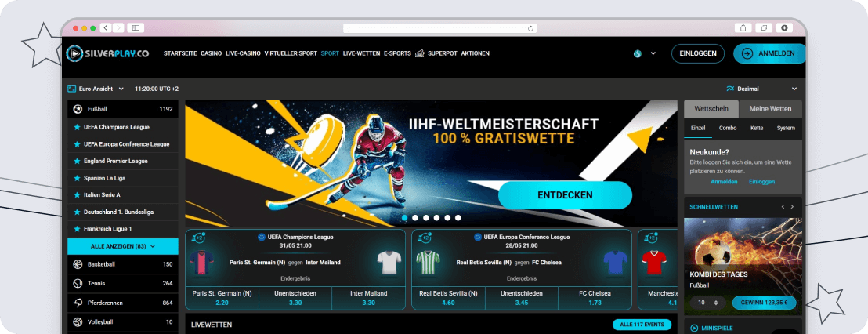The height and width of the screenshot is (334, 868).
Task: Select the Combo bet type tab
Action: 728,128
